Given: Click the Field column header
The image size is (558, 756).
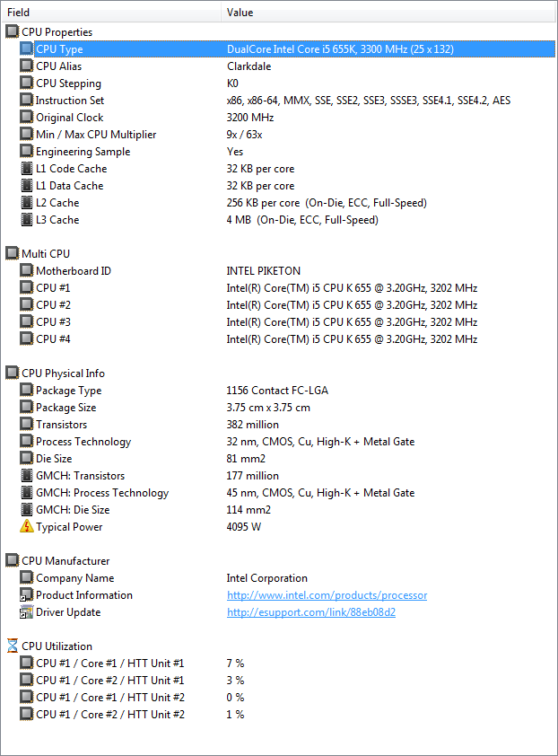Looking at the screenshot, I should pyautogui.click(x=111, y=13).
